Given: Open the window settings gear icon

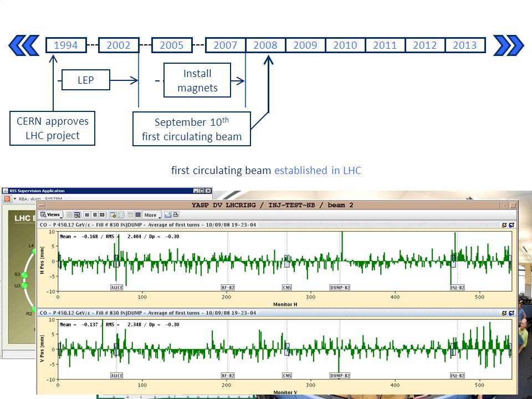Looking at the screenshot, I should 112,215.
